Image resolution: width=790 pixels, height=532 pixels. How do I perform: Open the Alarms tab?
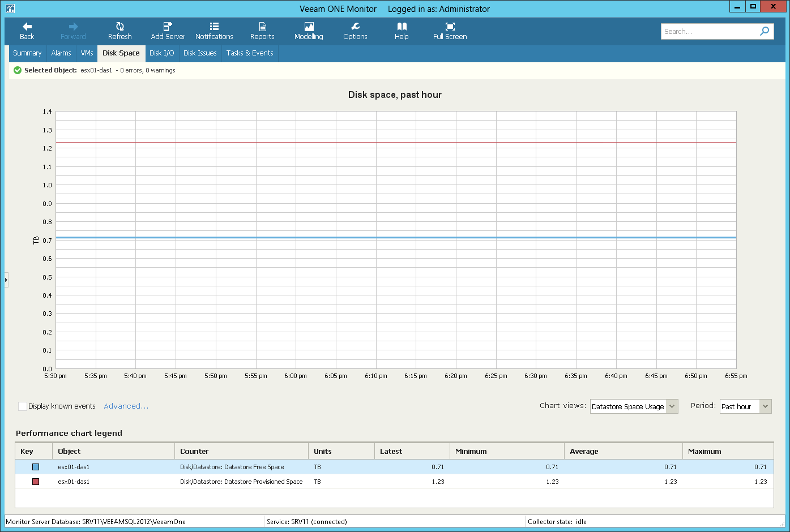tap(61, 53)
